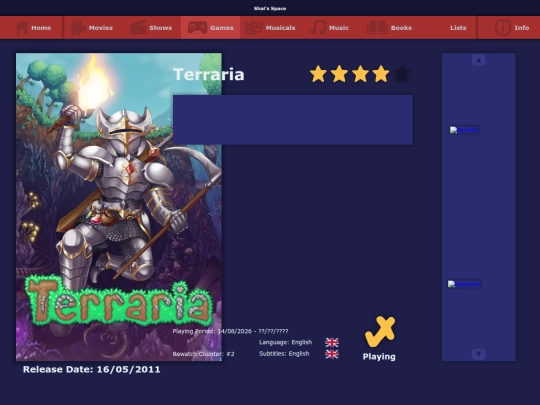Click the Language English UK flag
This screenshot has height=405, width=540.
(332, 342)
